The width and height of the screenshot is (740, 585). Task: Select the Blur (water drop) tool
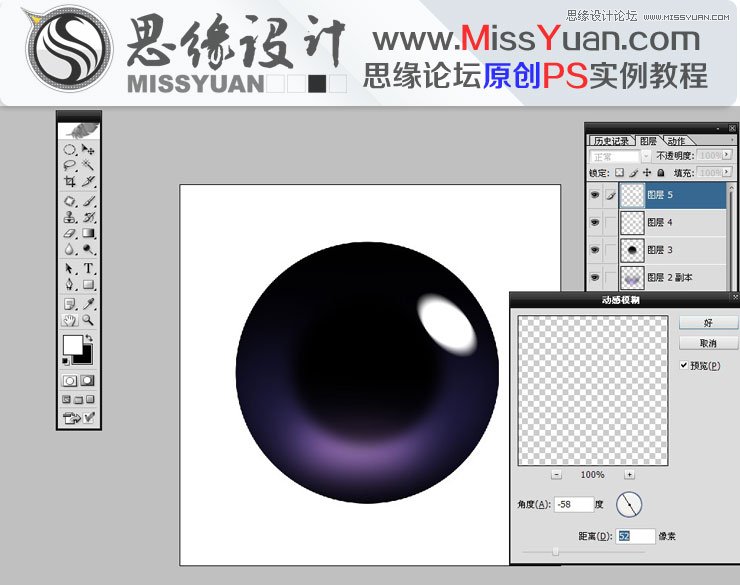70,249
